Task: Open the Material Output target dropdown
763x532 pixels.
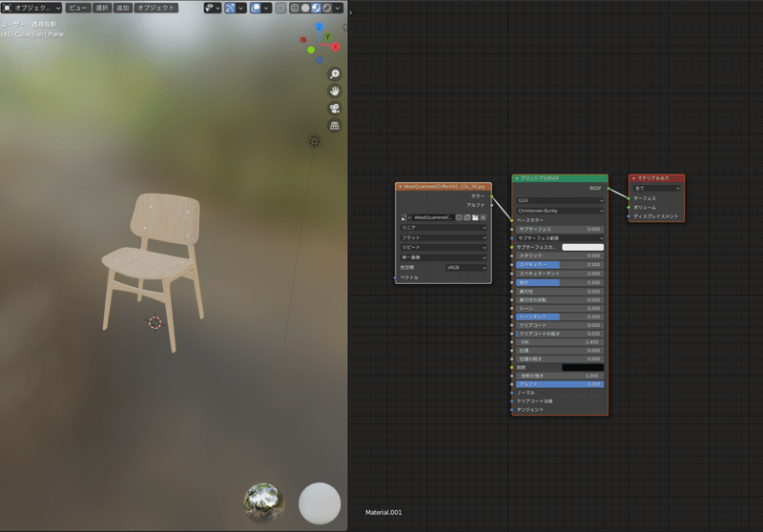Action: pyautogui.click(x=656, y=188)
